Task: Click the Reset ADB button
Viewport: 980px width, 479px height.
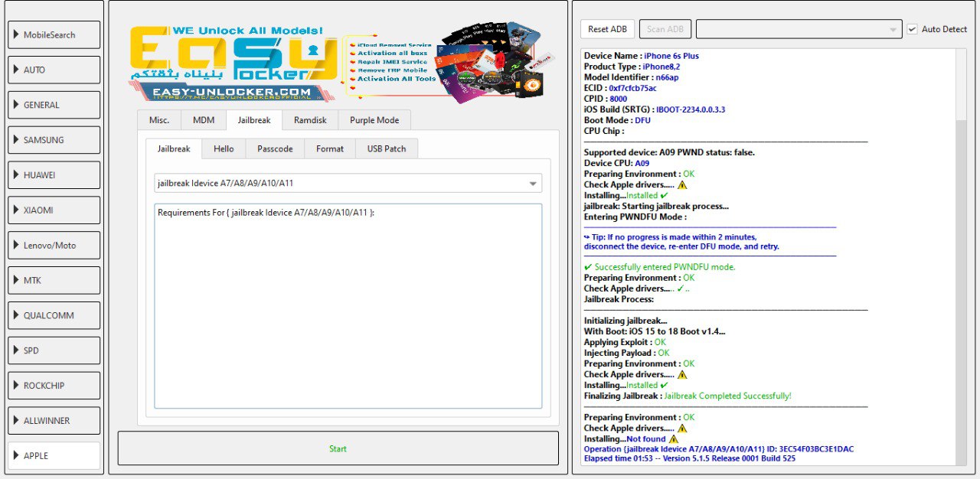Action: pyautogui.click(x=608, y=29)
